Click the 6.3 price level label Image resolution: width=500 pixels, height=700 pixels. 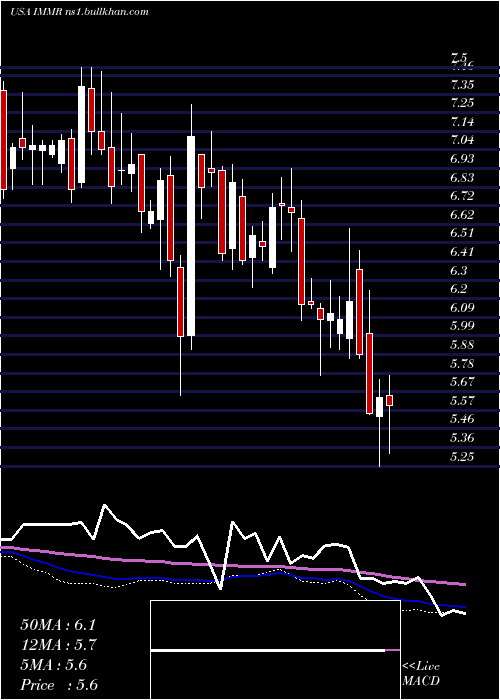[460, 271]
